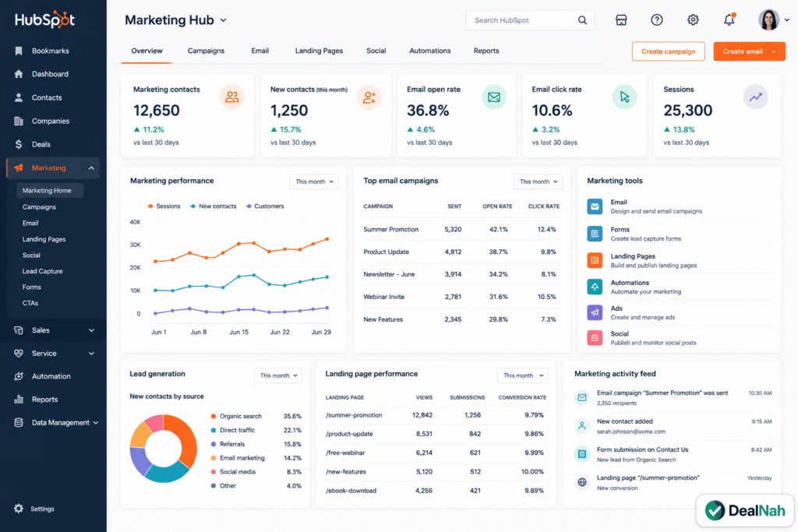Screen dimensions: 798x532
Task: Open the New contact added feed item
Action: pyautogui.click(x=673, y=426)
